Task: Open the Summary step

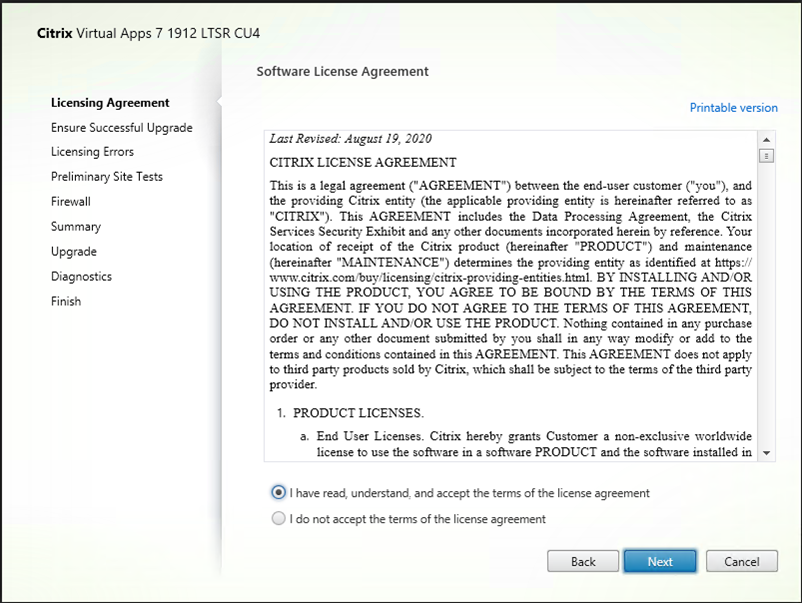Action: [x=76, y=227]
